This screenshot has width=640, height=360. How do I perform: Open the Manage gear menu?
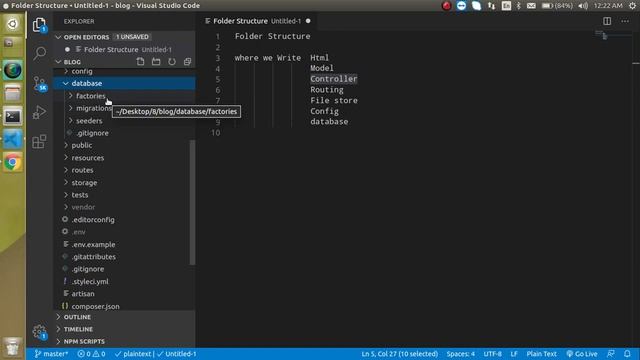[40, 331]
